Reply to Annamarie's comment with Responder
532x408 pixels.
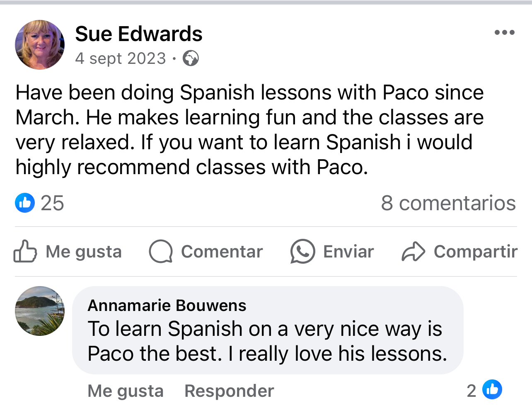click(x=229, y=391)
